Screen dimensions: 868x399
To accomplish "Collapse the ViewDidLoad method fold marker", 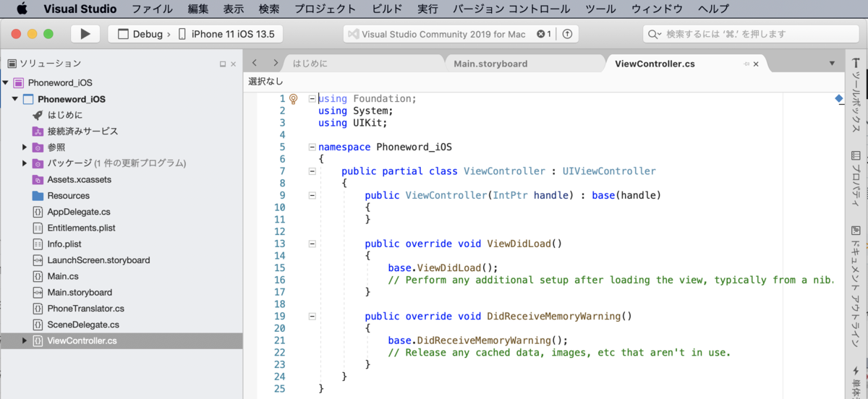I will [312, 244].
